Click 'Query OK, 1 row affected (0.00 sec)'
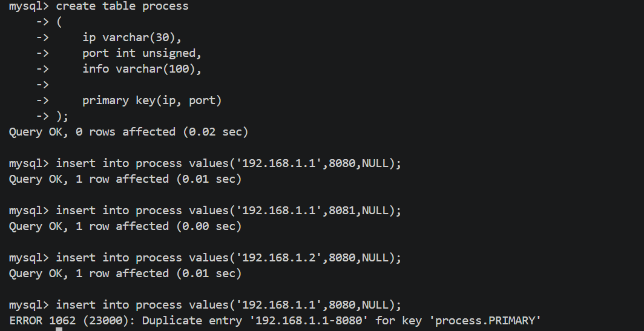 pos(125,226)
